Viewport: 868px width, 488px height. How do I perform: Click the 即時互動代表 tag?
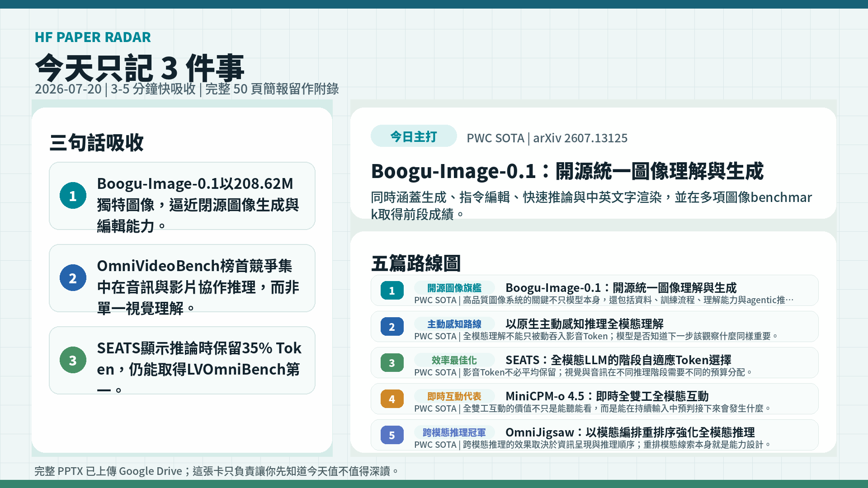(x=454, y=396)
